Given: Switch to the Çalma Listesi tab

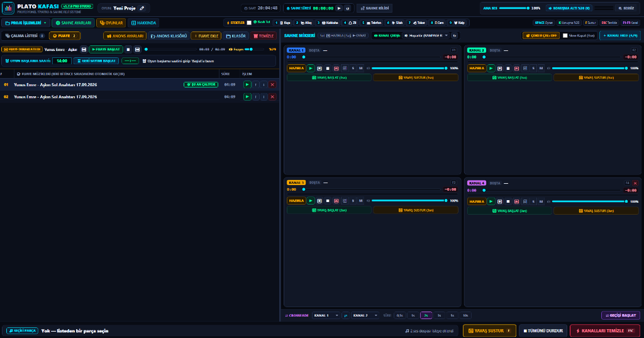Looking at the screenshot, I should coord(25,36).
